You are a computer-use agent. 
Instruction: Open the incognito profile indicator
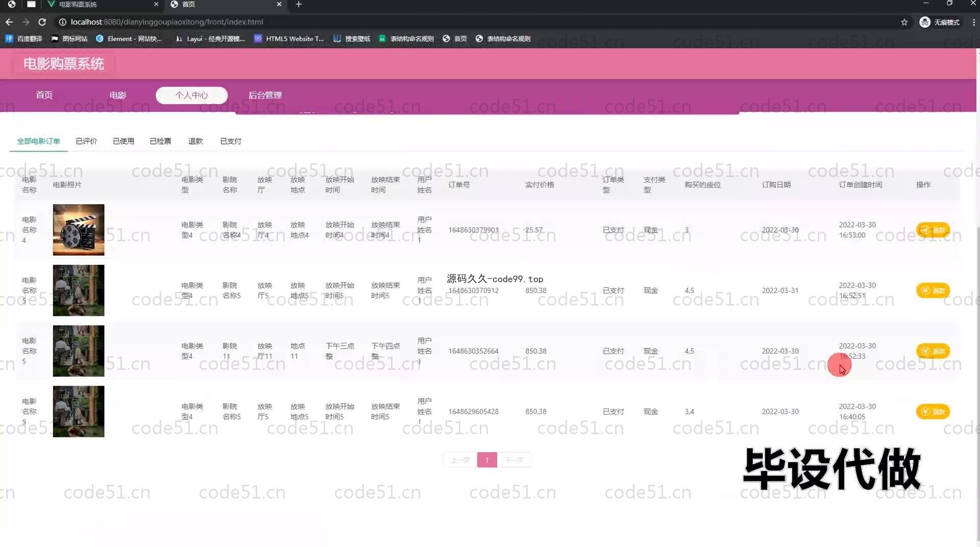pos(940,22)
